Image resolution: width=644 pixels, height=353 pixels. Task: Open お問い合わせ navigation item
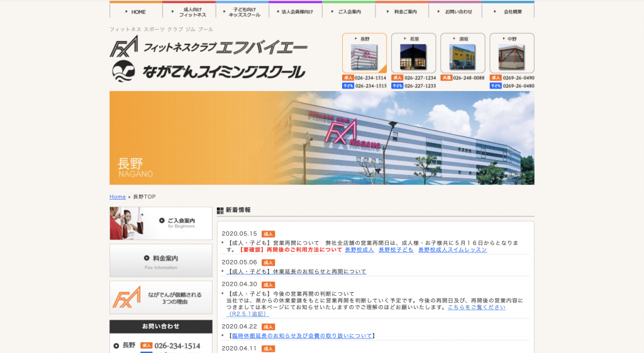(x=455, y=11)
